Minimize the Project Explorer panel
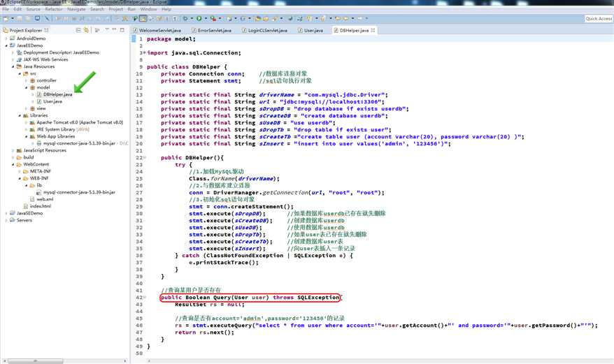This screenshot has width=614, height=364. tap(115, 30)
